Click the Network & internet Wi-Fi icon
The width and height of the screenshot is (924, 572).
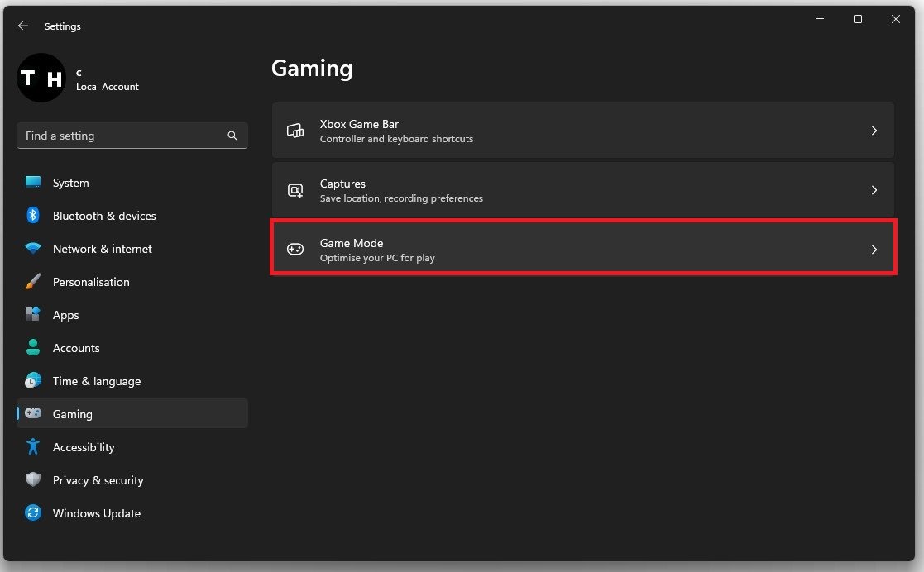(33, 249)
